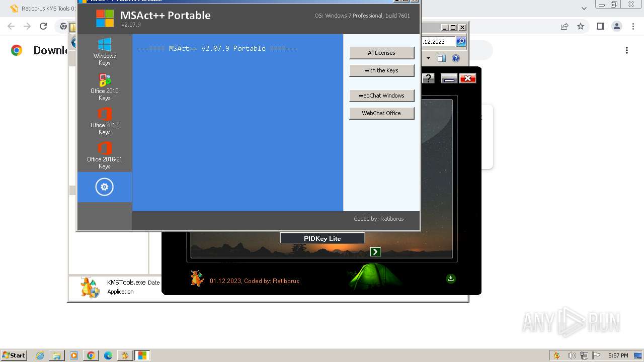
Task: Switch to MSAct++ taskbar item
Action: coord(142,355)
